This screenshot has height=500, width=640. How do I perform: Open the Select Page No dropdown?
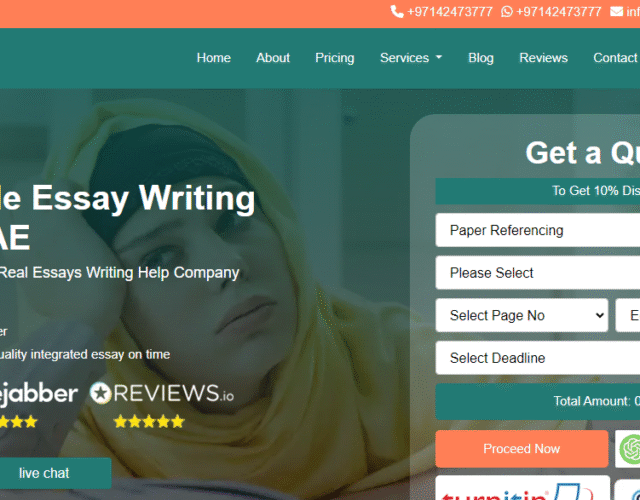point(522,315)
